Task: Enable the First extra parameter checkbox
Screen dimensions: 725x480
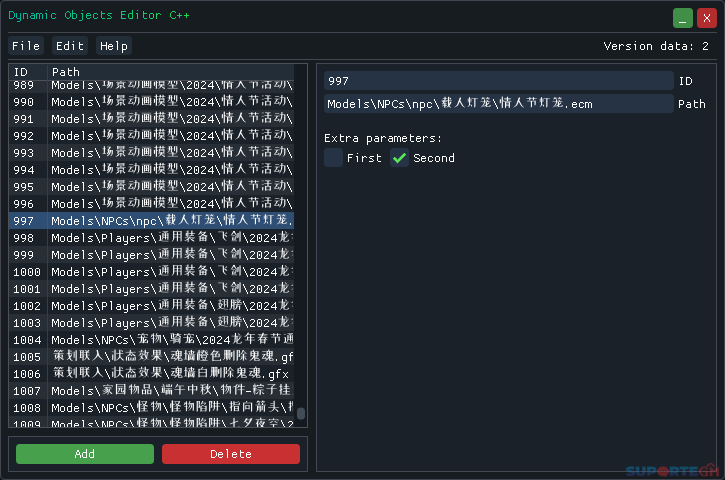Action: [333, 158]
